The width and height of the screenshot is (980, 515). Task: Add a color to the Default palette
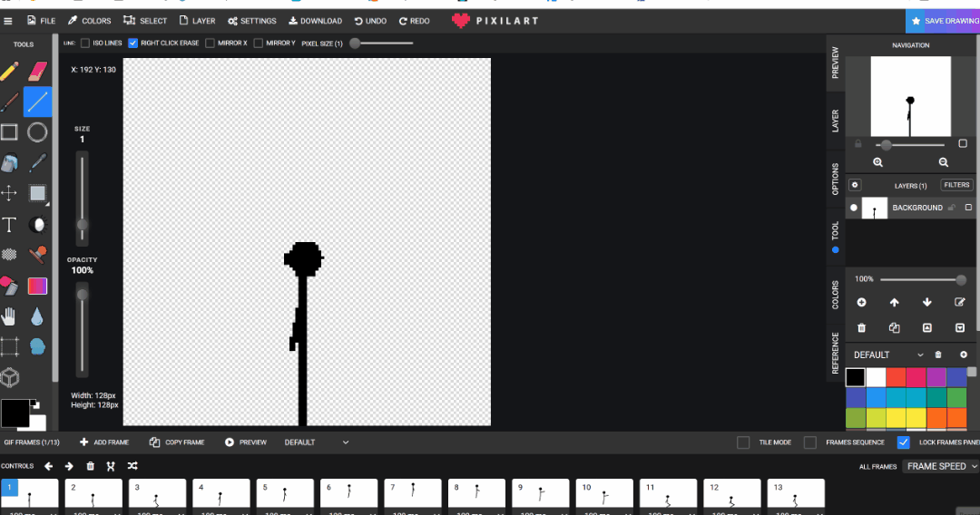tap(964, 355)
